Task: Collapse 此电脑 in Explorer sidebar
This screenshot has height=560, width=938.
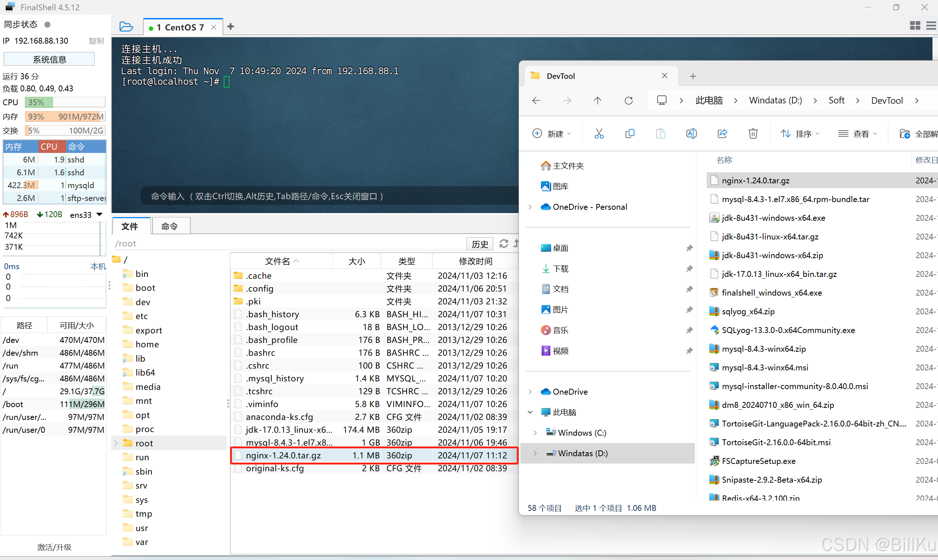Action: [x=530, y=412]
